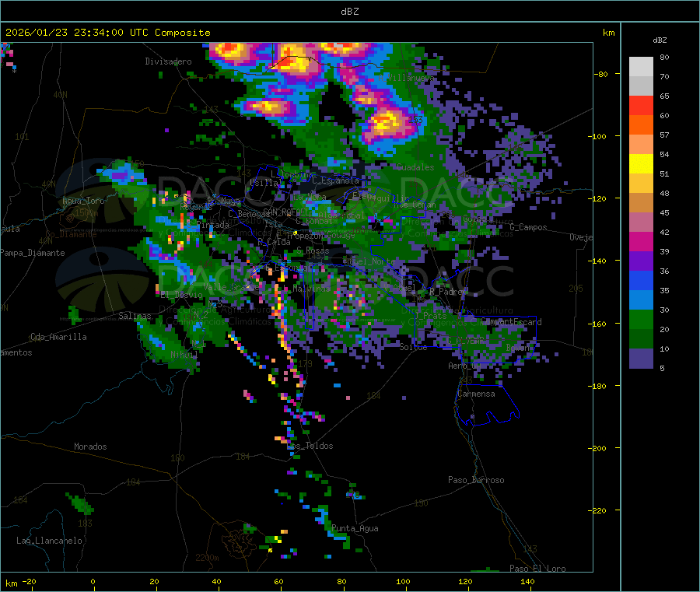This screenshot has height=592, width=700.
Task: Click the R_Padre map label
Action: [x=446, y=292]
